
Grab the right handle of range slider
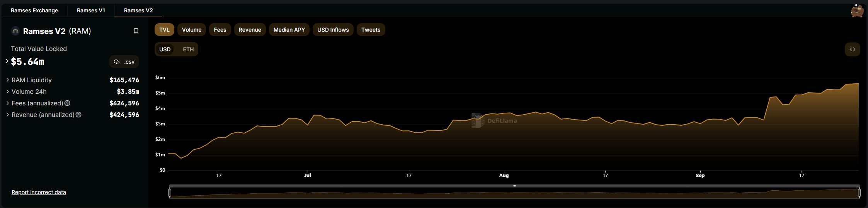pyautogui.click(x=859, y=192)
